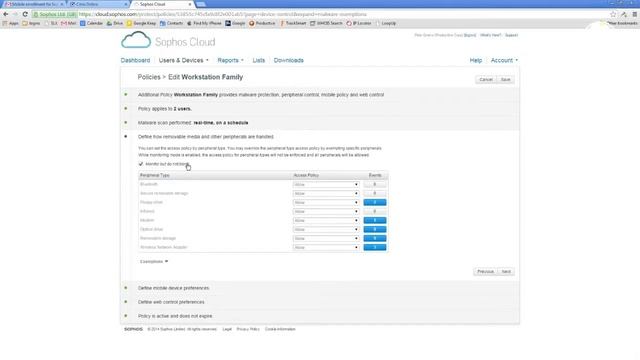The image size is (640, 360).
Task: Open the Reports menu
Action: point(230,60)
